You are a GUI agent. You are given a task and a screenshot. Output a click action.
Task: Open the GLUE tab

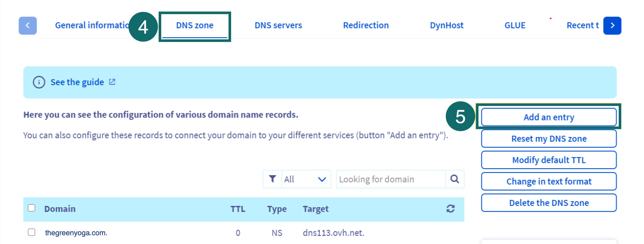tap(515, 25)
